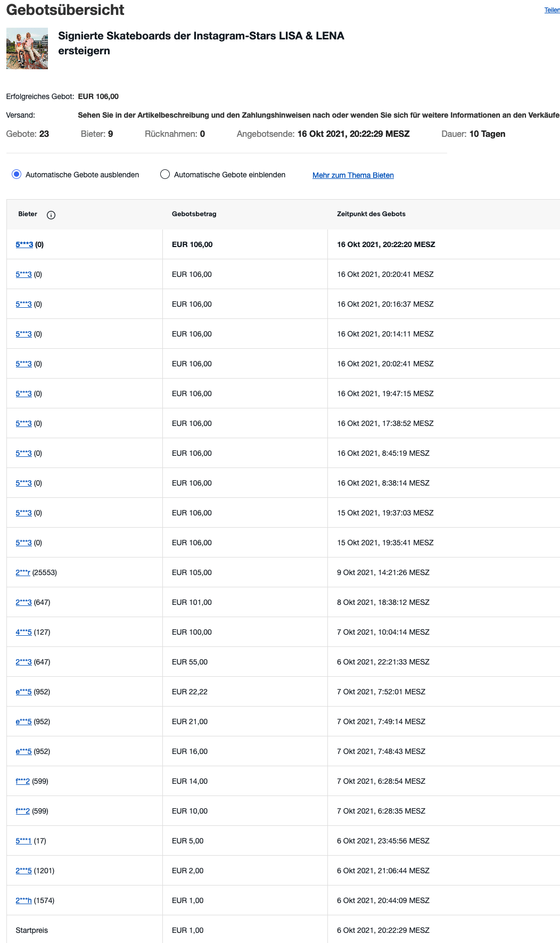The image size is (560, 943).
Task: Click timestamp 9 Okt 2021, 14:21:26 MESZ
Action: (x=383, y=572)
